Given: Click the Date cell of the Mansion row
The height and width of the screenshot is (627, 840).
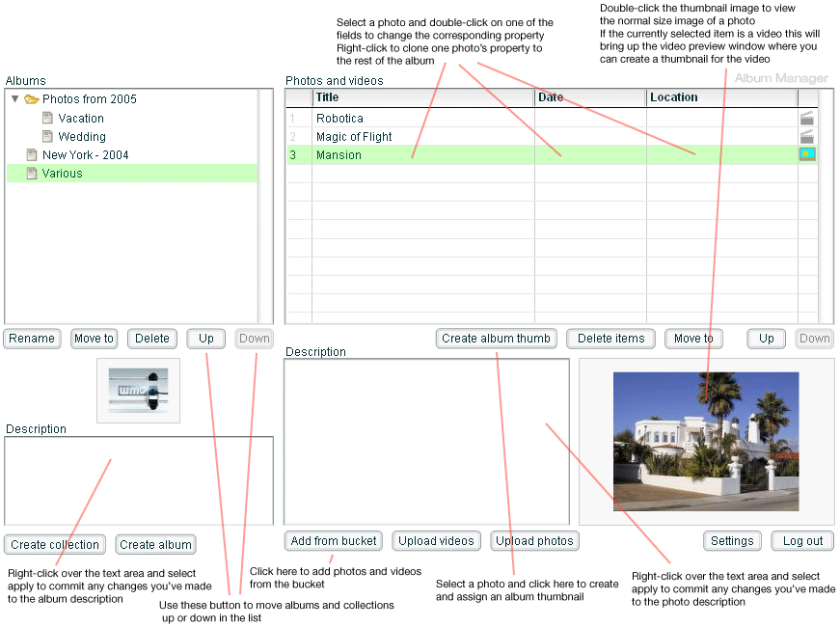Looking at the screenshot, I should click(590, 155).
